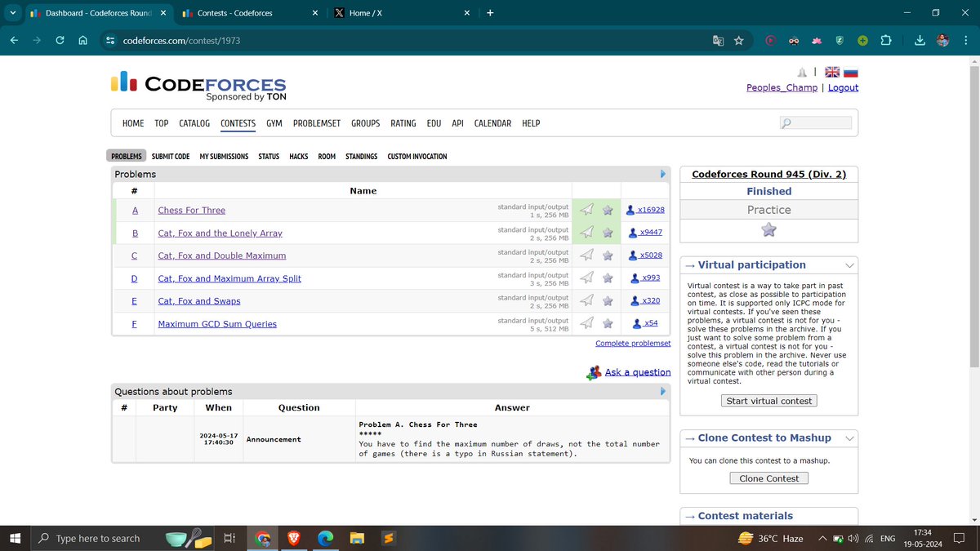Collapse the Virtual participation sidebar box

(849, 265)
